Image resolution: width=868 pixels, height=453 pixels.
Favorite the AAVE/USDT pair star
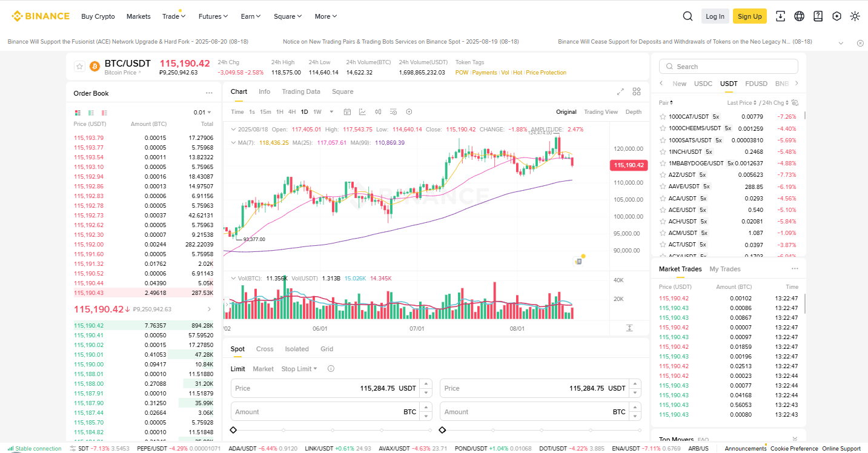(662, 187)
